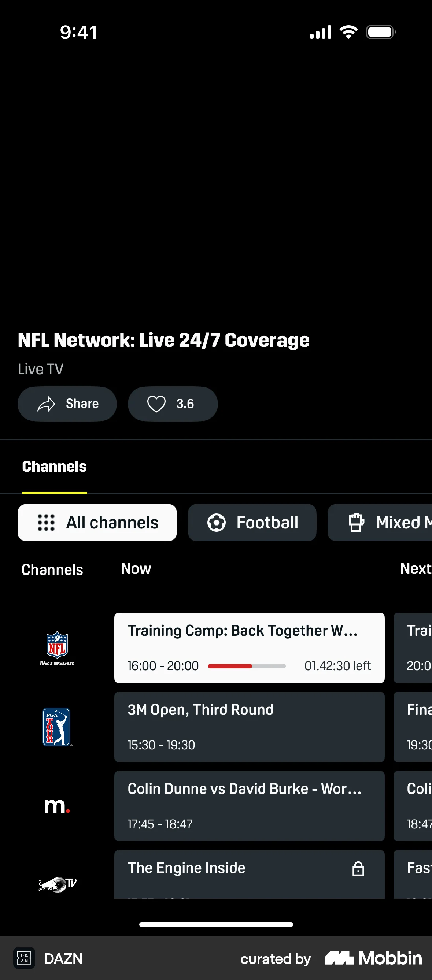Open the PGA Tour channel logo
Screen dimensions: 432x980
tap(56, 727)
